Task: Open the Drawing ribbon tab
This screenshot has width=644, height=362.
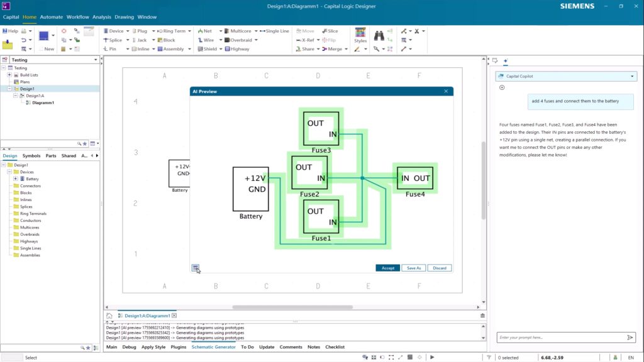Action: [124, 17]
